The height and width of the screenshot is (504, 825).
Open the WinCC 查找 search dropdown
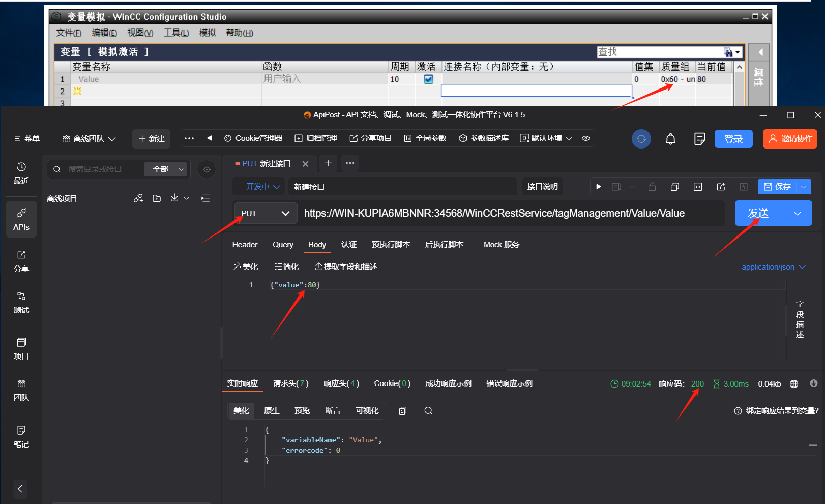coord(738,52)
